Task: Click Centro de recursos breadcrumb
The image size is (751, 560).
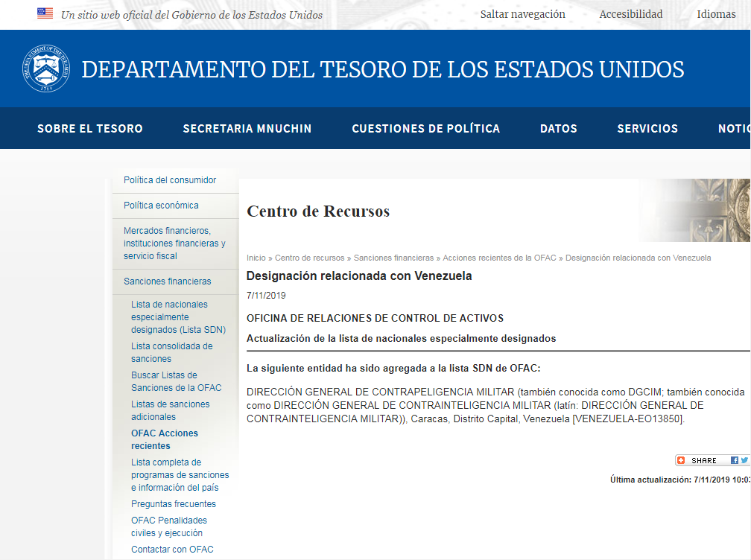Action: (309, 258)
